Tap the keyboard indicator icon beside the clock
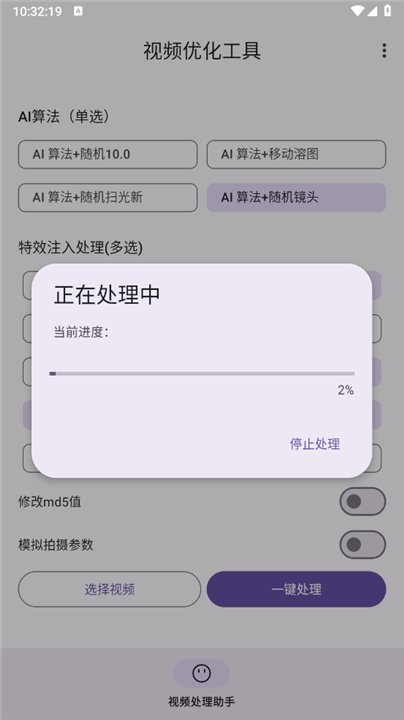This screenshot has width=404, height=720. (x=78, y=11)
